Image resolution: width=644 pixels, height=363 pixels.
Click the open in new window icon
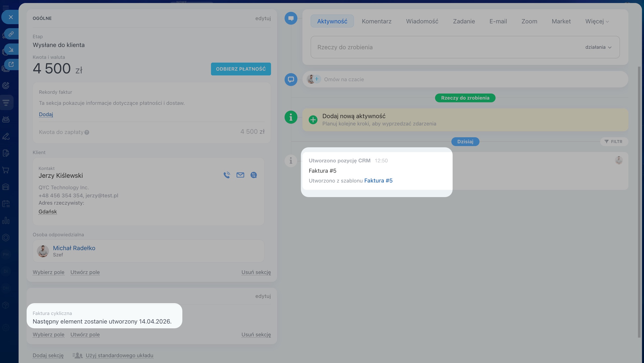11,64
